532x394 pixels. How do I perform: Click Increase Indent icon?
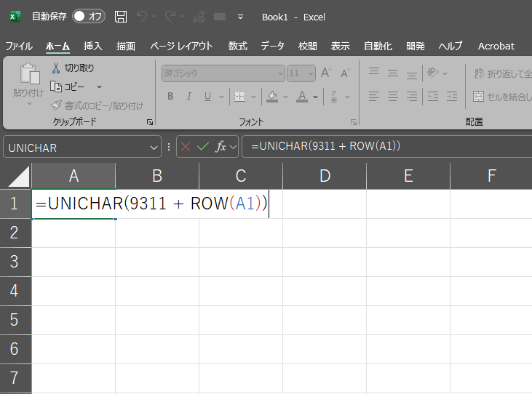tap(452, 97)
